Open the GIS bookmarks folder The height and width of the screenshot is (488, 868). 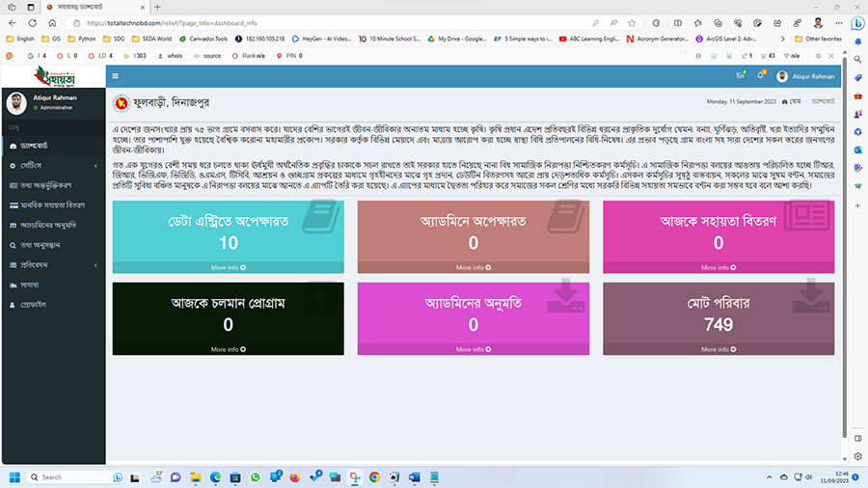click(x=51, y=39)
